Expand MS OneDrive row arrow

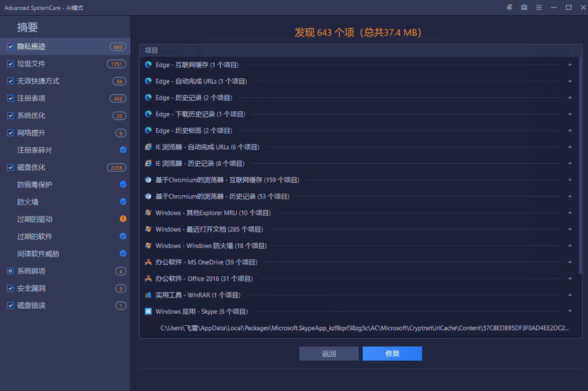pos(570,262)
